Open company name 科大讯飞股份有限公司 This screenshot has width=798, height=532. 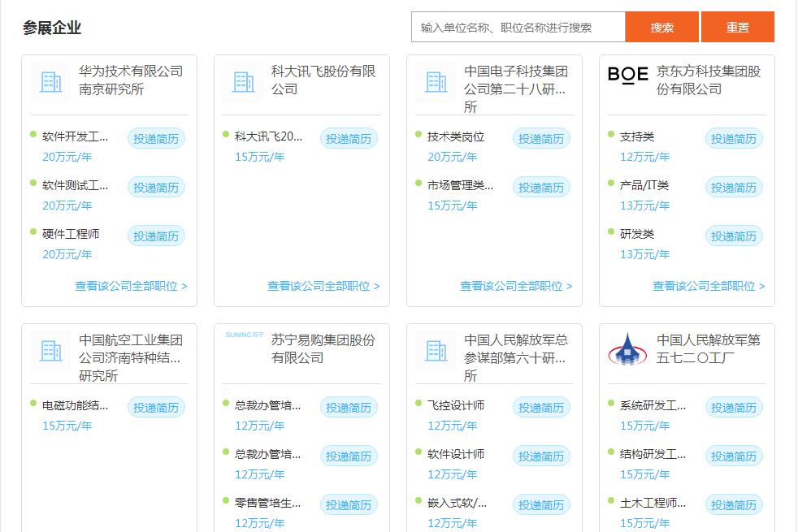323,80
